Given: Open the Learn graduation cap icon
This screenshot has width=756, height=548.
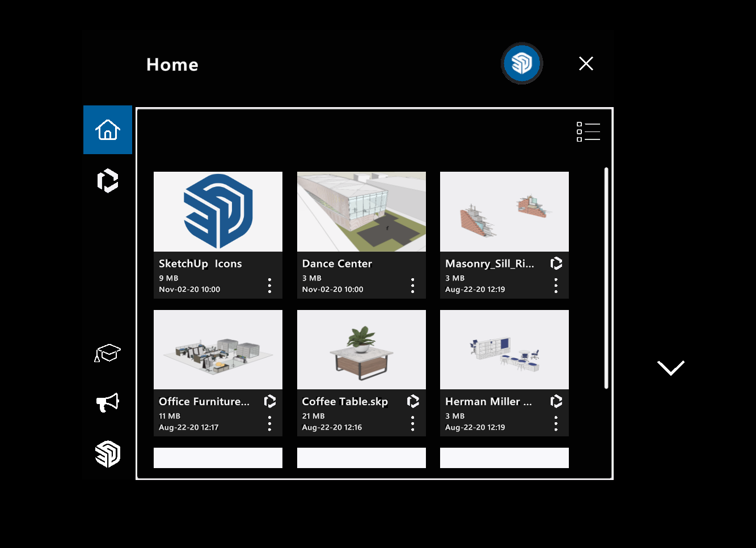Looking at the screenshot, I should (x=108, y=353).
